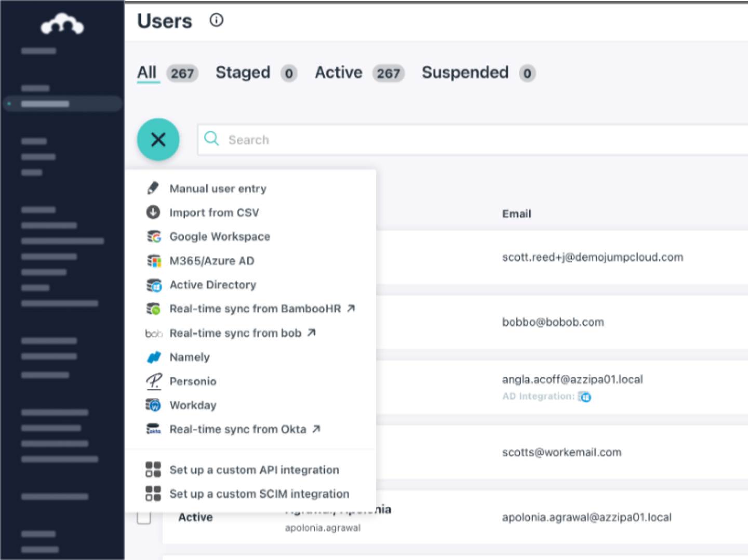
Task: Click the Workday icon in the list
Action: coord(154,405)
